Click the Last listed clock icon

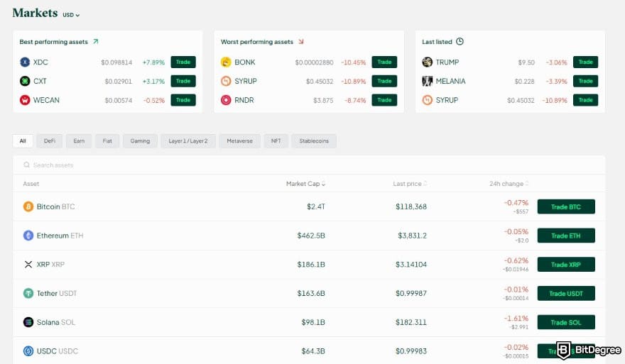click(x=460, y=41)
